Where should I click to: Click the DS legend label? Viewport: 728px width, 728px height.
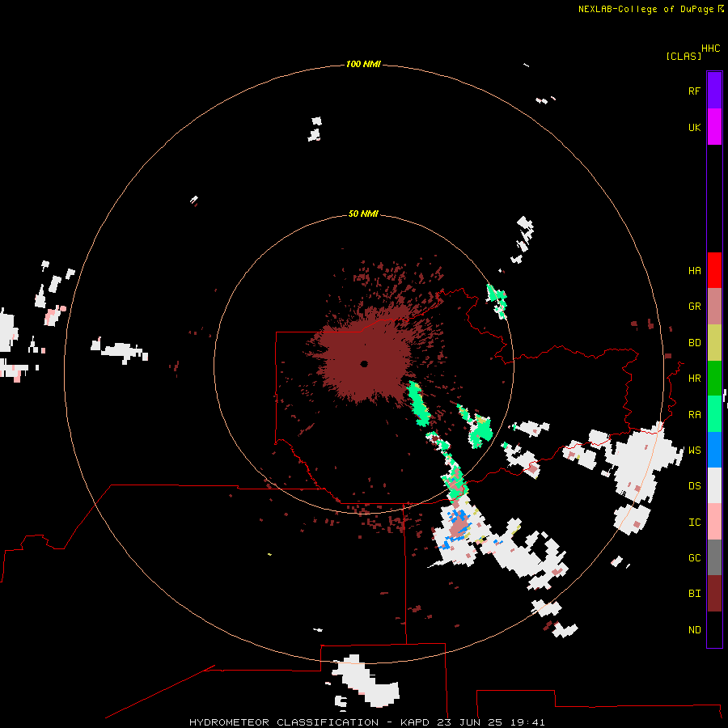(x=694, y=486)
